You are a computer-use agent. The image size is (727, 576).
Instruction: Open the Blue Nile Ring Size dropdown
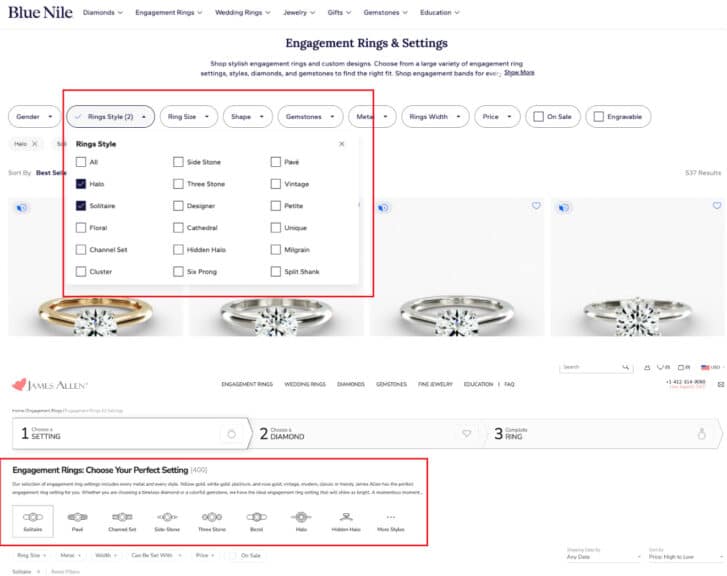189,116
